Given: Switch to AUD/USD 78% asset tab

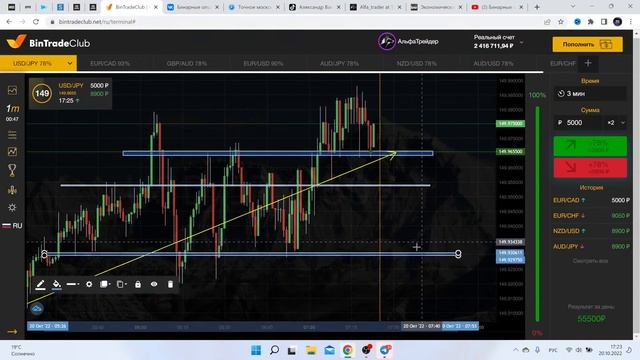Looking at the screenshot, I should pos(493,63).
